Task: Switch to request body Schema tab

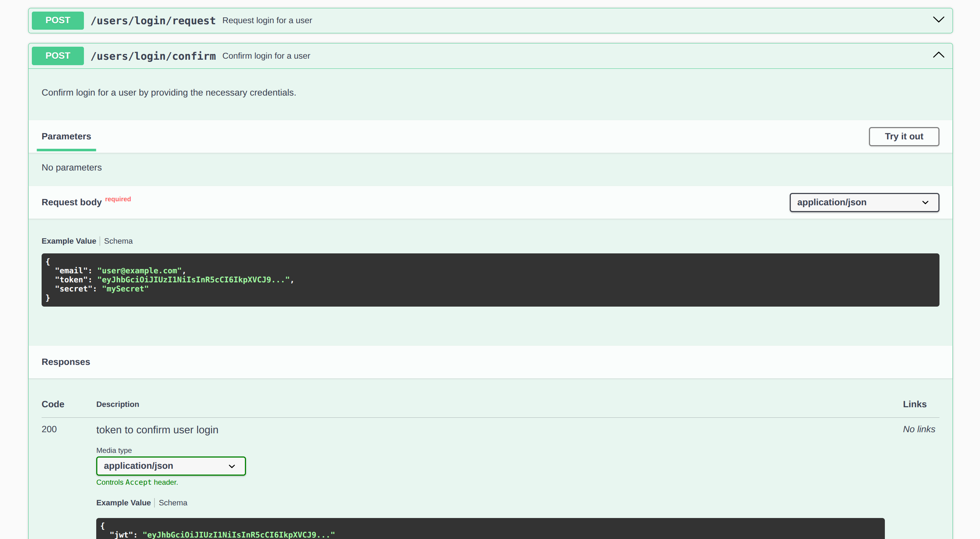Action: point(118,241)
